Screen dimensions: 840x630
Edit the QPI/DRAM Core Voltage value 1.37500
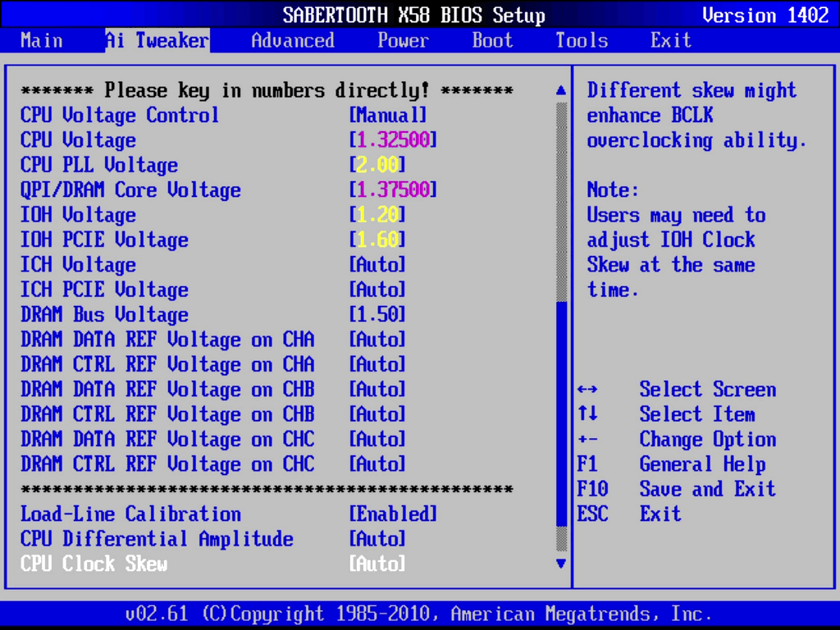(x=393, y=189)
